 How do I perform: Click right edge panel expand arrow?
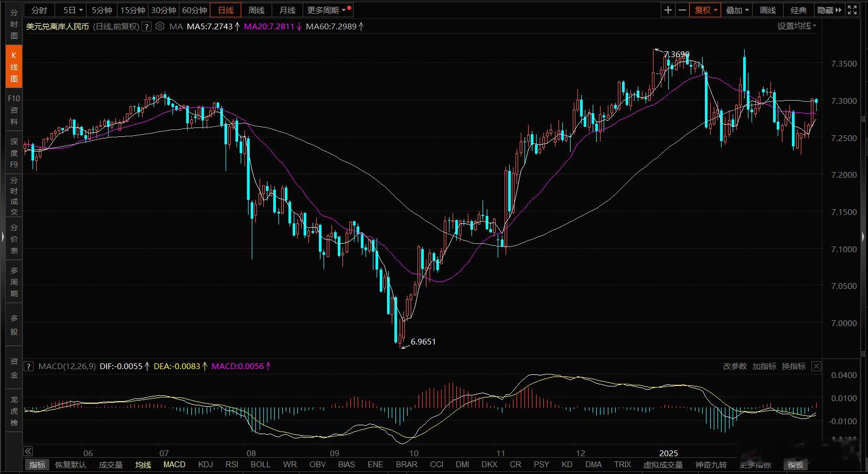(864, 237)
